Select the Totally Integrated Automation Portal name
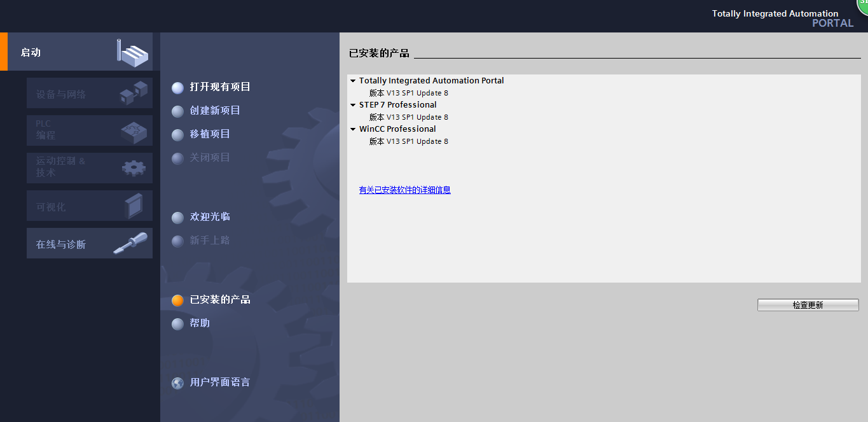Screen dimensions: 868x422 [x=432, y=81]
